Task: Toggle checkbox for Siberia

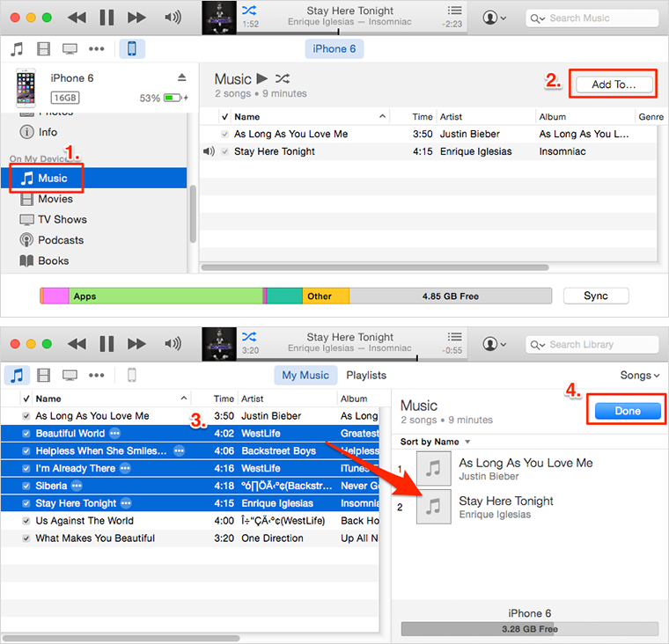Action: click(26, 487)
